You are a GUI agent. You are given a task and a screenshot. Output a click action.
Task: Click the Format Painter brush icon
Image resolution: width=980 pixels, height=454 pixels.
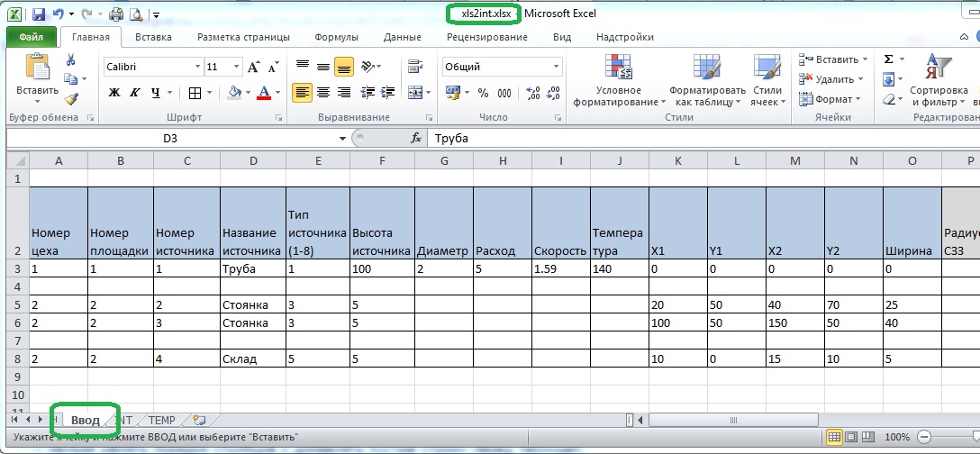[x=70, y=98]
